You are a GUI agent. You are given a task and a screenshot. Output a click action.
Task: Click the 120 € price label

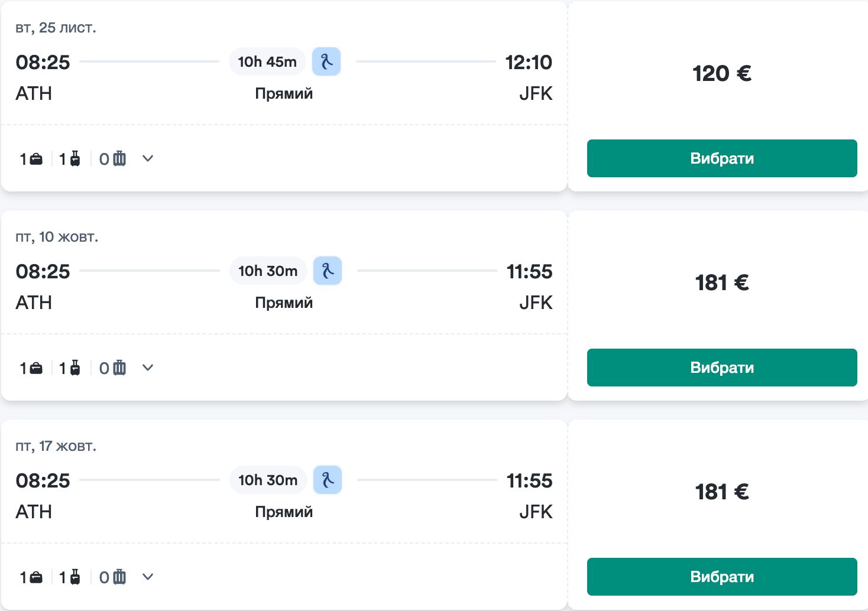point(721,74)
